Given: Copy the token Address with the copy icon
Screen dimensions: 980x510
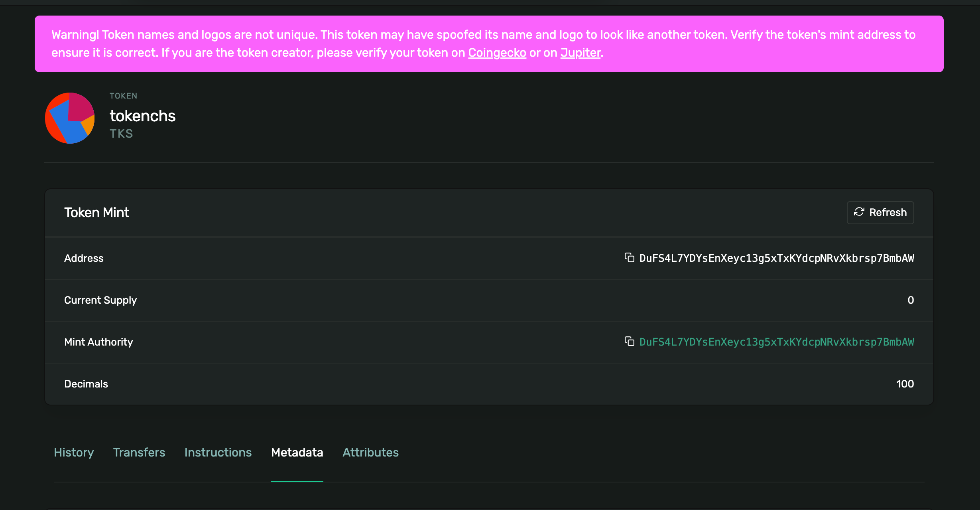Looking at the screenshot, I should click(x=629, y=258).
